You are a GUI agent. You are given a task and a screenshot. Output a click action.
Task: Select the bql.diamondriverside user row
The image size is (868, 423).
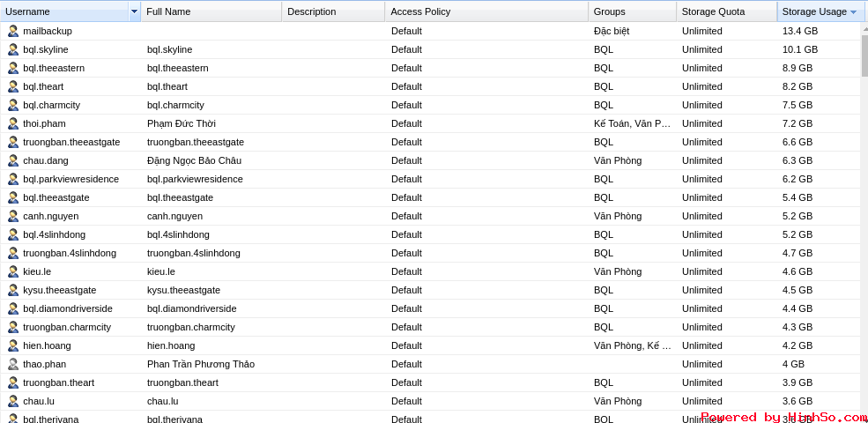click(431, 308)
